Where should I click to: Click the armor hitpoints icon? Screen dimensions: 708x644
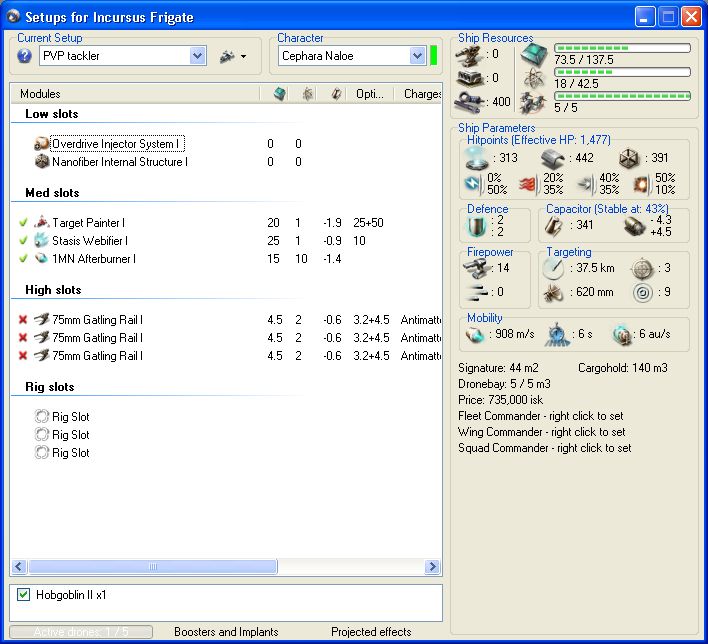[x=553, y=159]
